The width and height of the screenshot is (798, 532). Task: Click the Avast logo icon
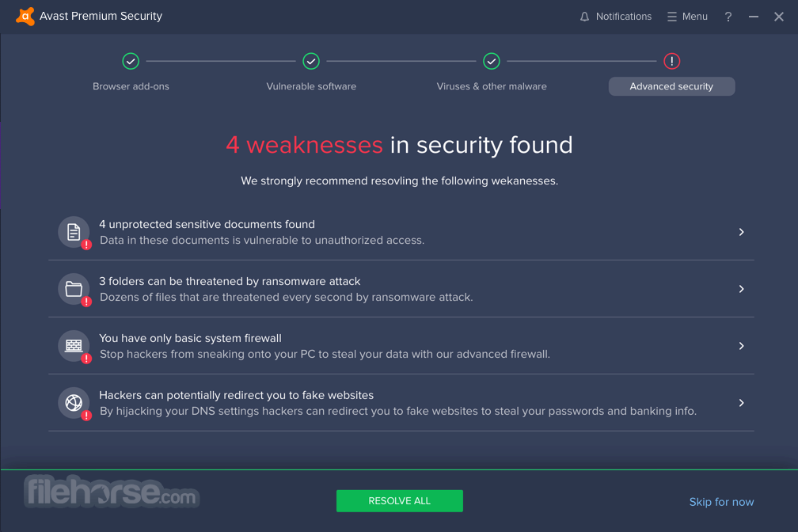tap(25, 17)
